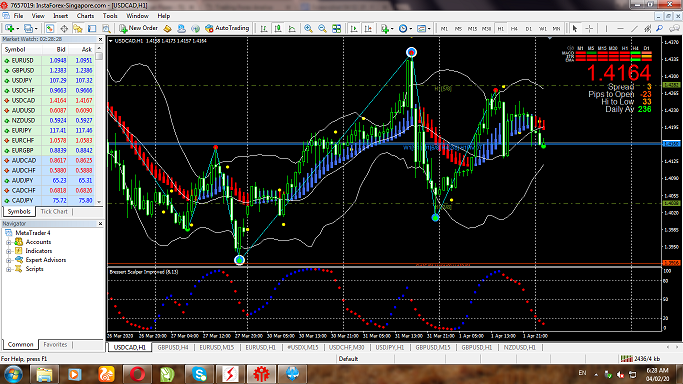Select the M15 timeframe button
The height and width of the screenshot is (384, 683).
pos(472,28)
